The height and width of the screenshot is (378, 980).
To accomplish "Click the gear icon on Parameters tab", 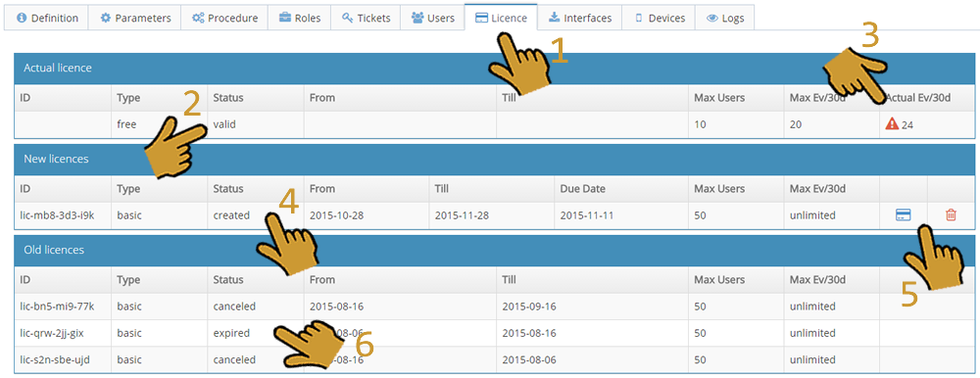I will coord(105,19).
